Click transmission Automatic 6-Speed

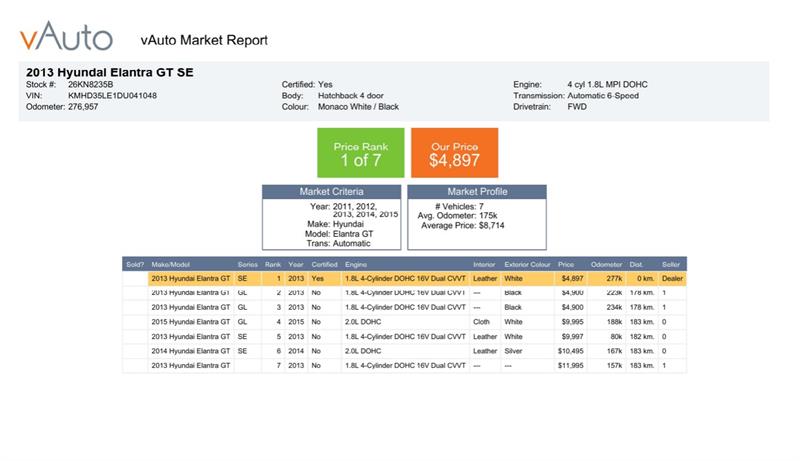pos(603,96)
